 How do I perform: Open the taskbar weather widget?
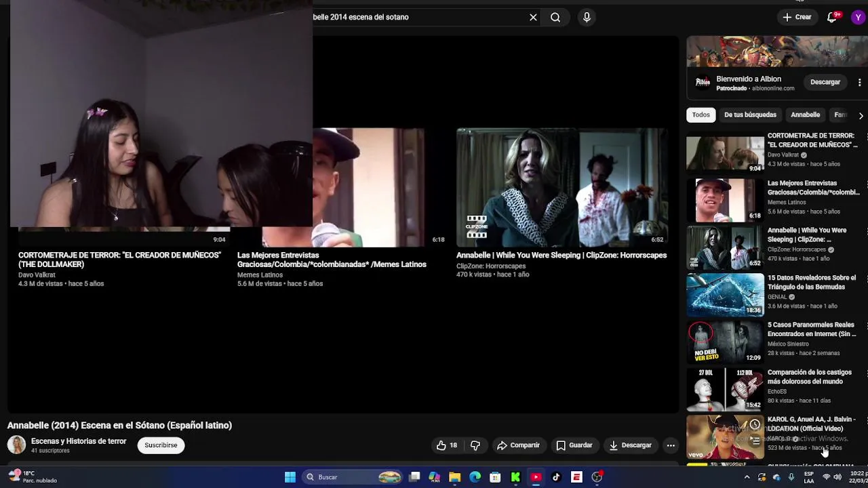(x=34, y=476)
